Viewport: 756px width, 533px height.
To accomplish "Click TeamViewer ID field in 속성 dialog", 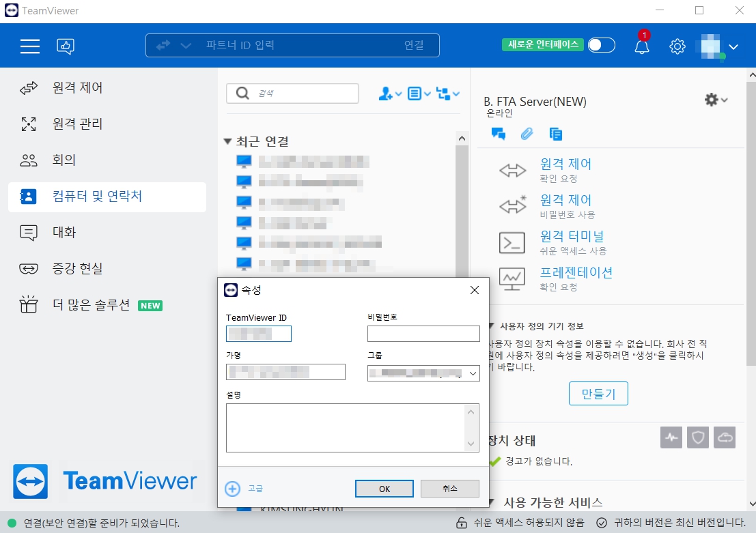I will (x=258, y=334).
